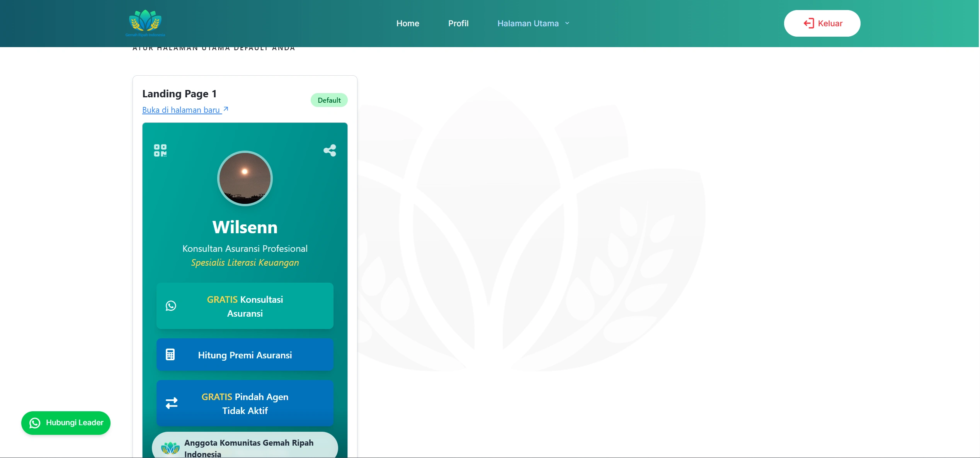980x458 pixels.
Task: Click WhatsApp icon in Hubungi Leader
Action: 35,423
